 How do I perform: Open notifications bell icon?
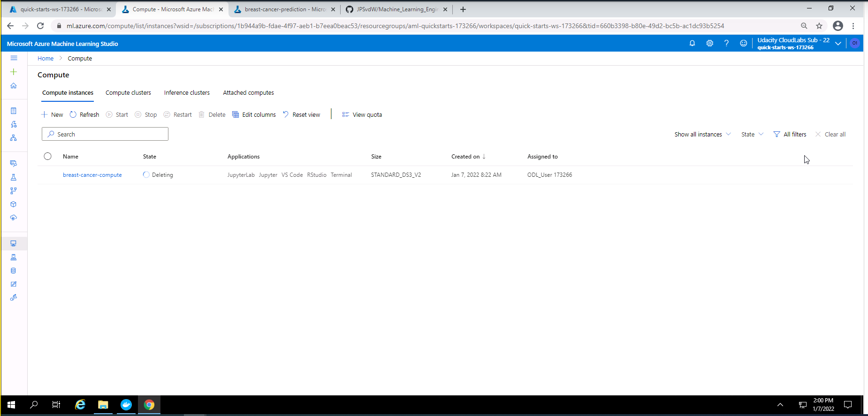click(x=692, y=43)
